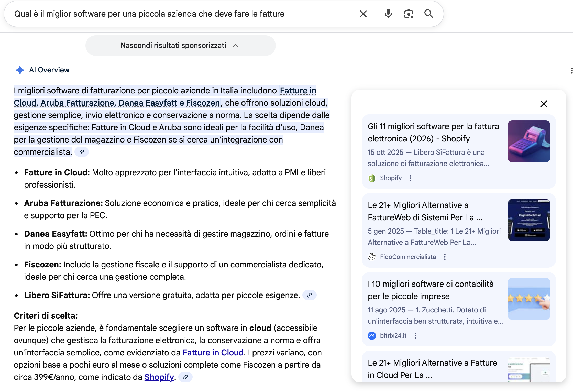Open more options for FidoCommercialista source

click(x=445, y=257)
